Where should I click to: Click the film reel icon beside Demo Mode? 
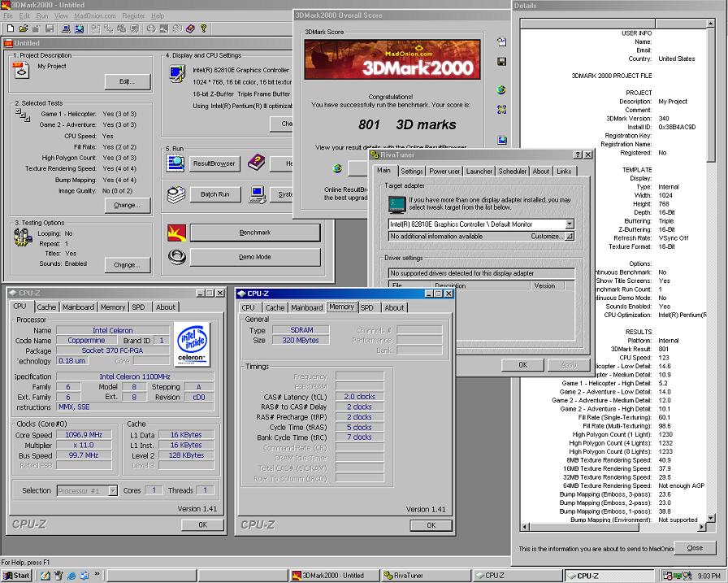177,257
